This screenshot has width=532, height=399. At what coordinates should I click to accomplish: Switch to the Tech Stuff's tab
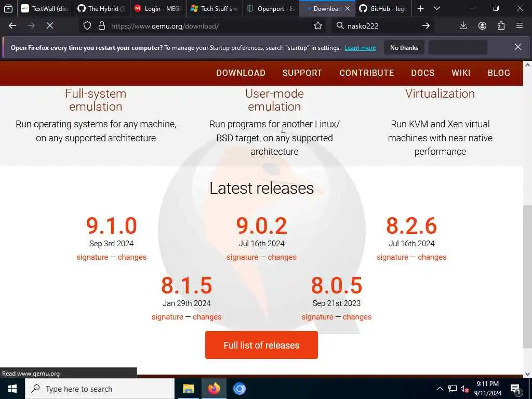coord(215,8)
